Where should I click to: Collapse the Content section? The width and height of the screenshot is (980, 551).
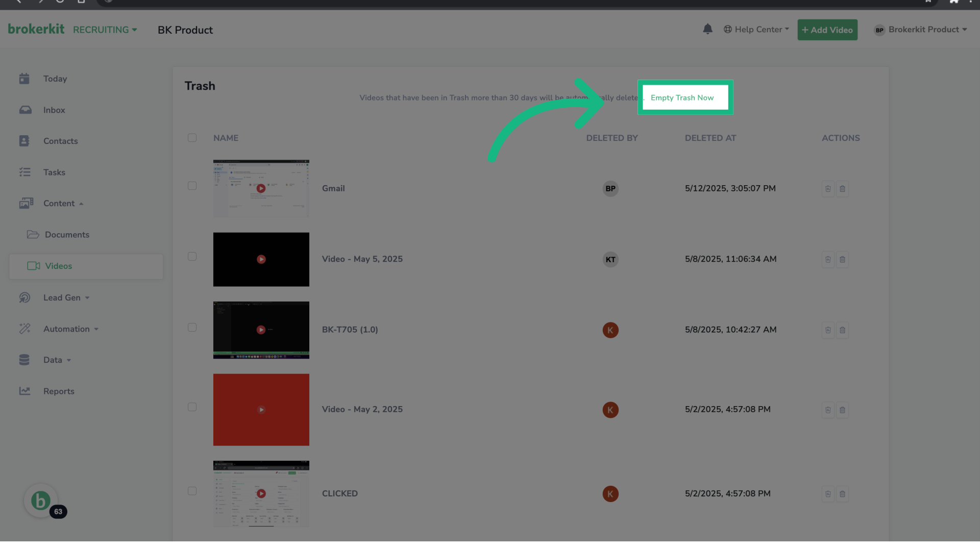click(63, 204)
